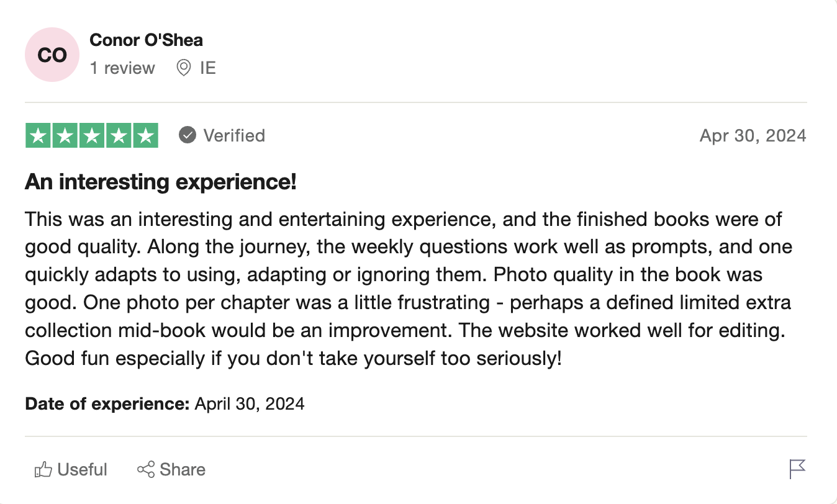Click the Verified label text
The width and height of the screenshot is (837, 504).
point(234,135)
